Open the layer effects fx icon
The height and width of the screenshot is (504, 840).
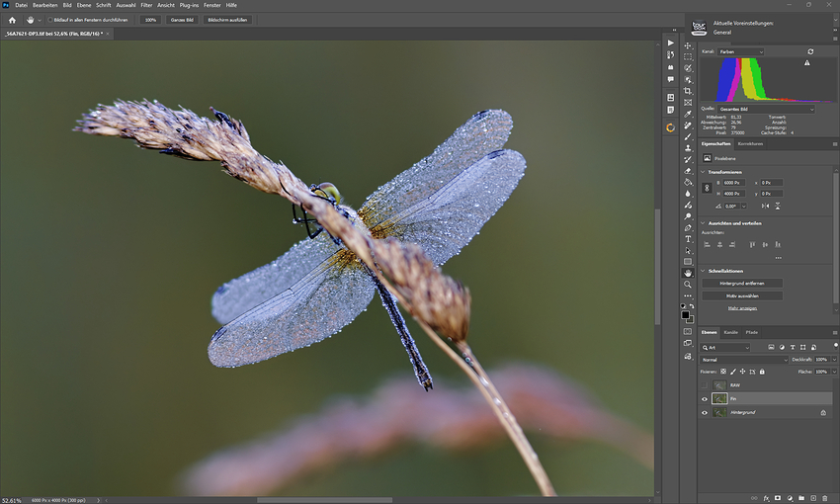tap(767, 499)
